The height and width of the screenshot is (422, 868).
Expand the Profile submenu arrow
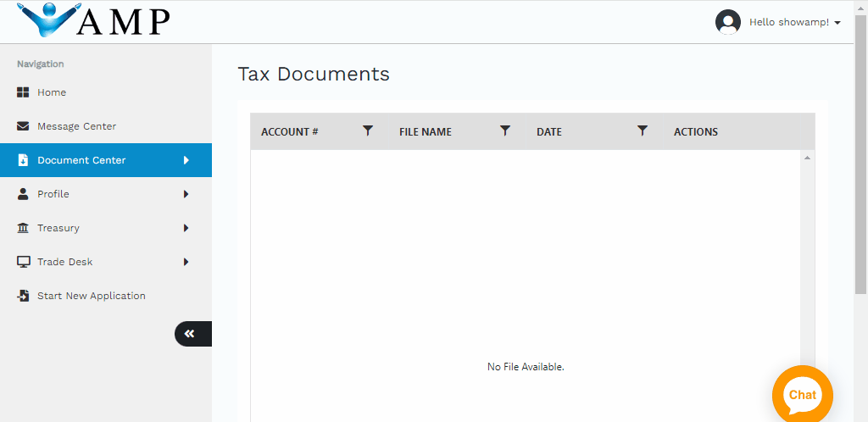point(186,194)
